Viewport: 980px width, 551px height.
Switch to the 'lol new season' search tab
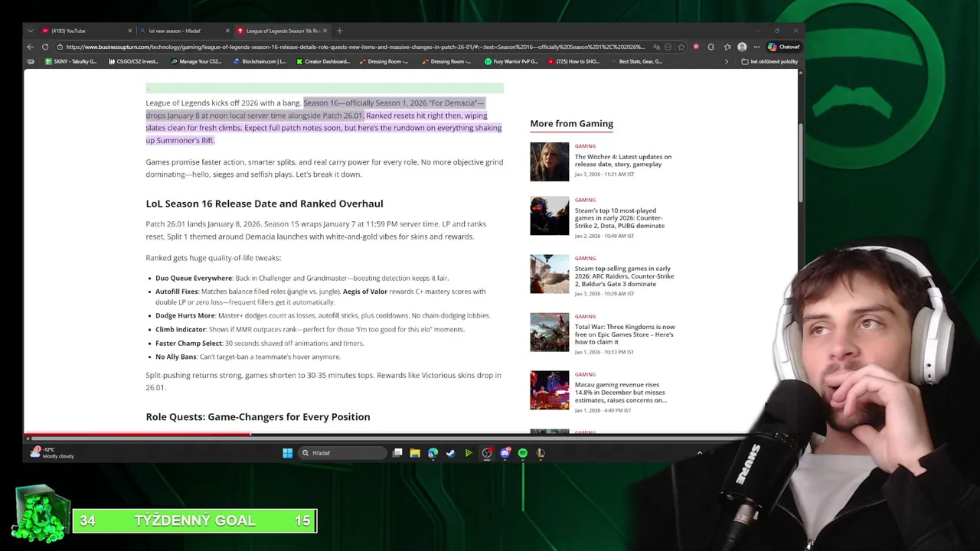pos(184,31)
